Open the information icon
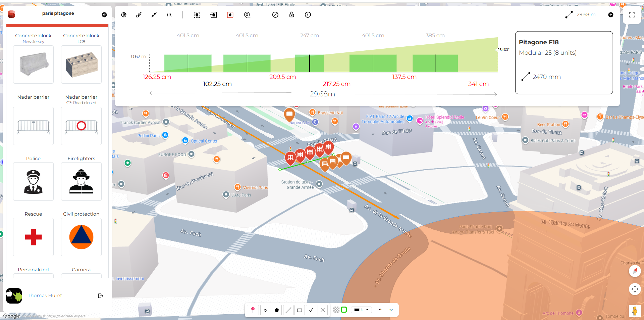Screen dimensions: 644x320 point(308,15)
